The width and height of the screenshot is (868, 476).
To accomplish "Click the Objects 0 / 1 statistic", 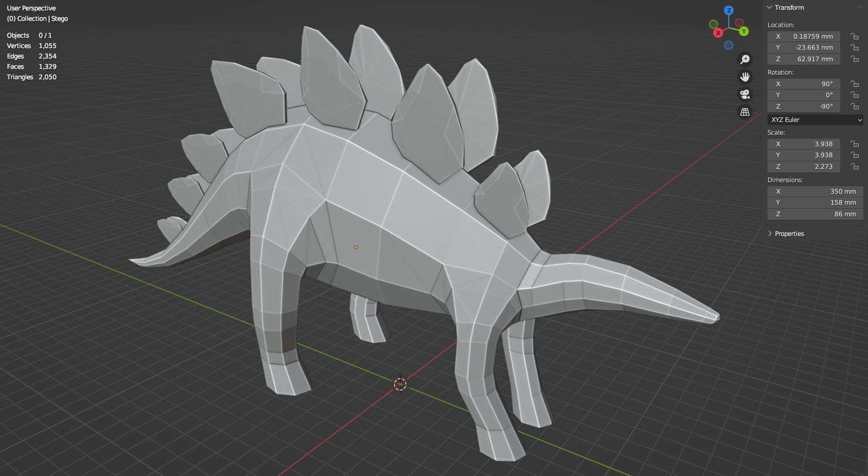I will pyautogui.click(x=29, y=35).
